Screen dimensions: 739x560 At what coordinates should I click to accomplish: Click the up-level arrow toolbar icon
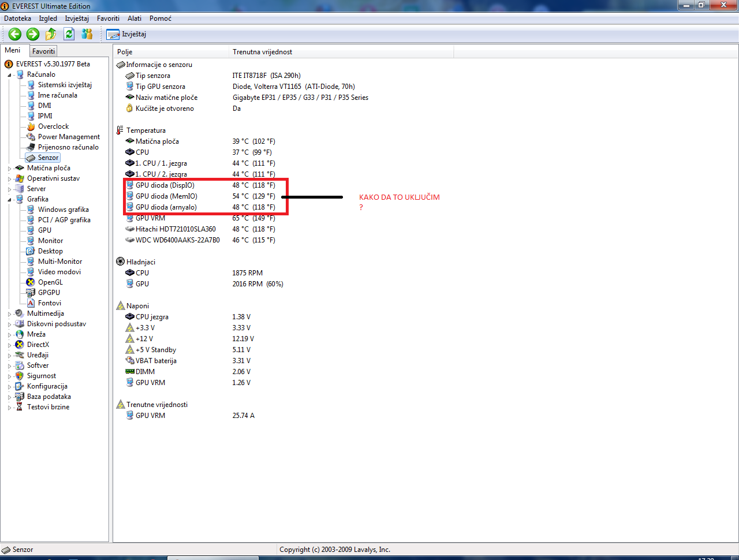51,34
